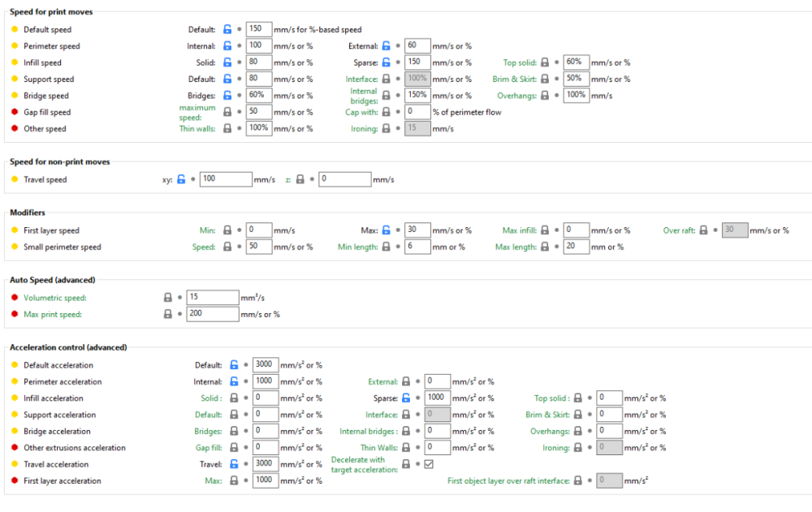Click the Small perimeter Speed field showing 50
The height and width of the screenshot is (512, 812).
259,247
